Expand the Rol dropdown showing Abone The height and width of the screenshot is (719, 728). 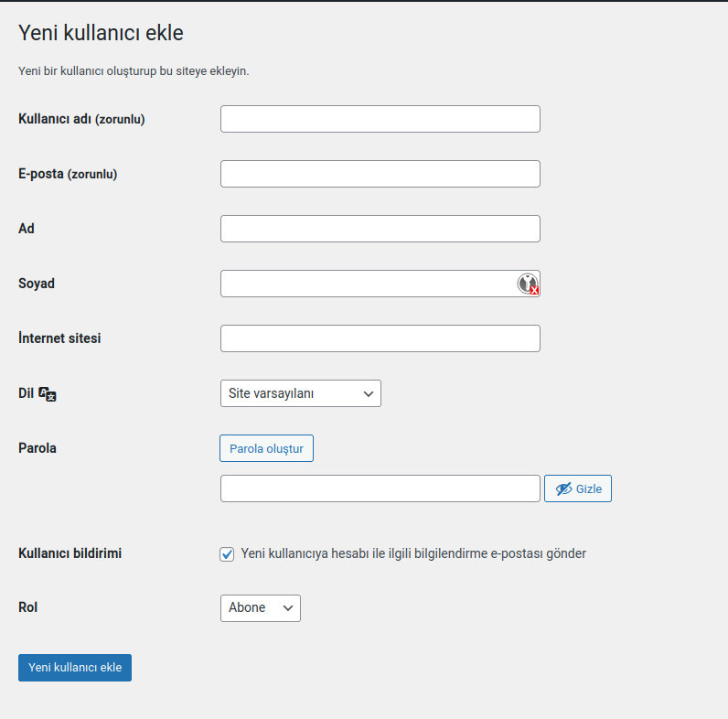click(x=260, y=608)
